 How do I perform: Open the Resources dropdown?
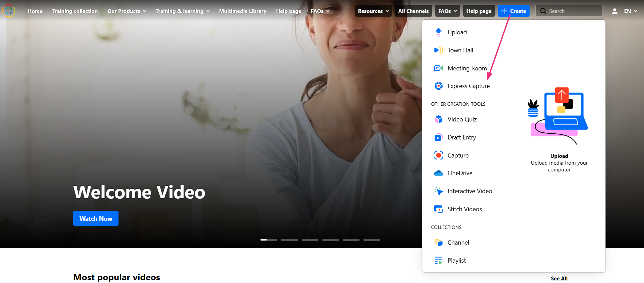click(373, 11)
